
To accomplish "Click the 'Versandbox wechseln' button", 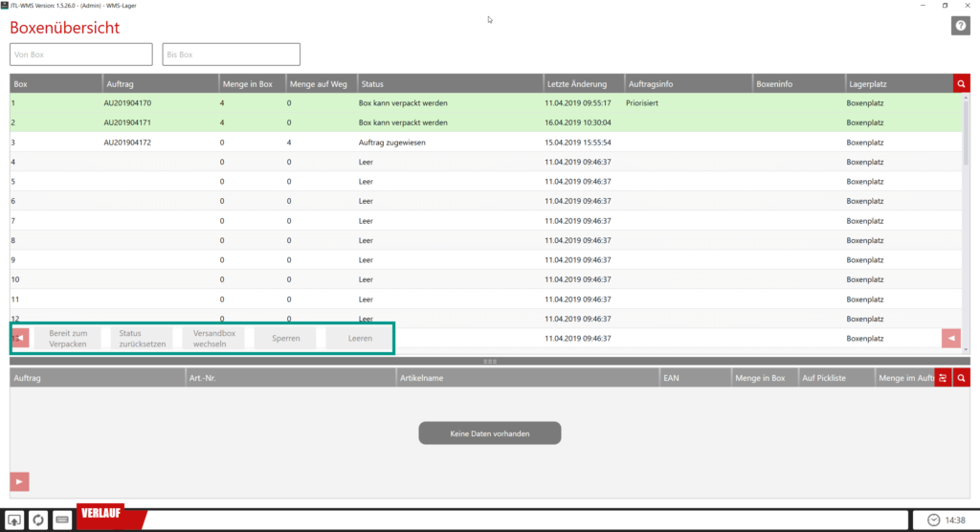I will (x=210, y=339).
